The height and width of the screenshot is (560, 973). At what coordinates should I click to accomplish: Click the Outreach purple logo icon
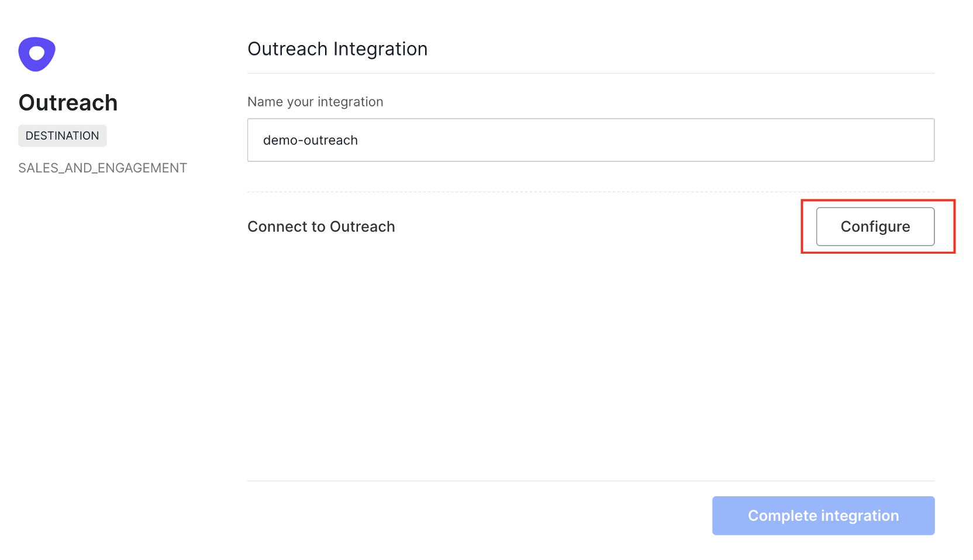click(x=37, y=54)
